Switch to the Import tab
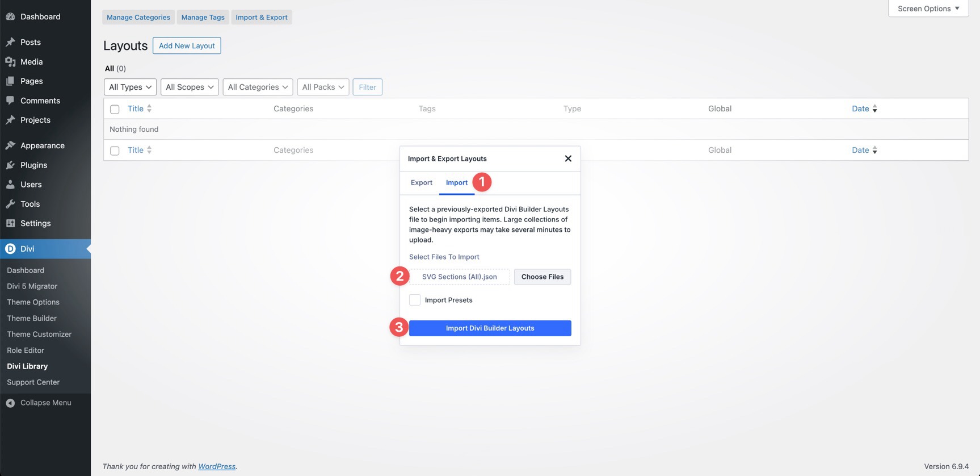980x476 pixels. (457, 182)
